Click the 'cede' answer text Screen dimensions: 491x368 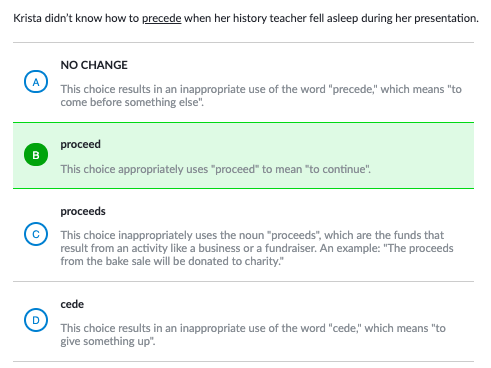click(x=72, y=304)
